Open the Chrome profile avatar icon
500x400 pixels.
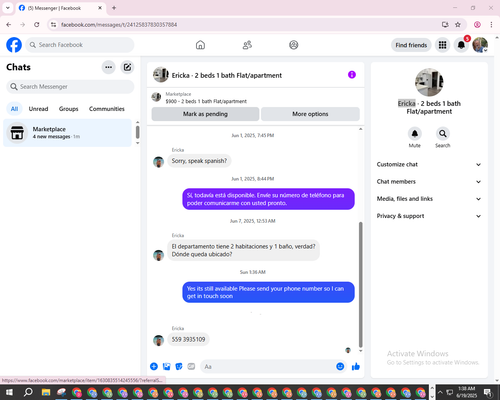477,25
